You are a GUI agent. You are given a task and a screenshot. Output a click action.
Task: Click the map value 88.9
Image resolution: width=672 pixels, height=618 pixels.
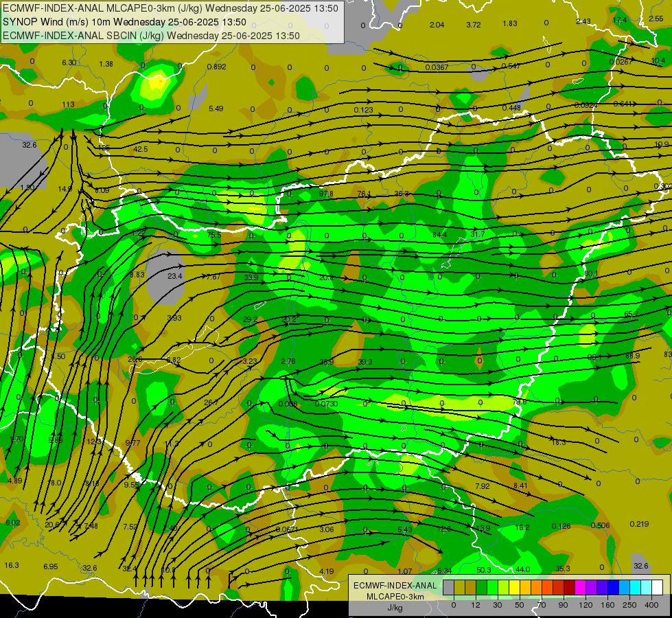pos(633,356)
